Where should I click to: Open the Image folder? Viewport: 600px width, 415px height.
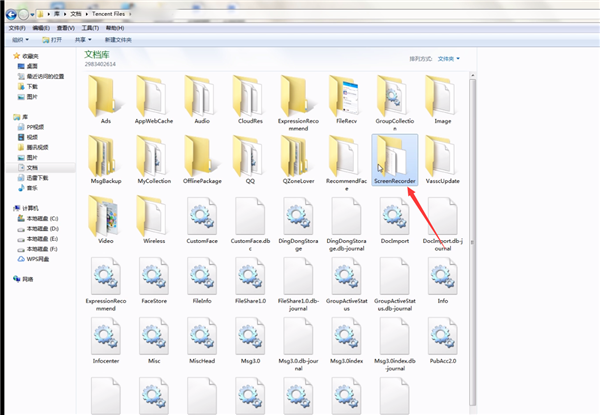tap(443, 100)
